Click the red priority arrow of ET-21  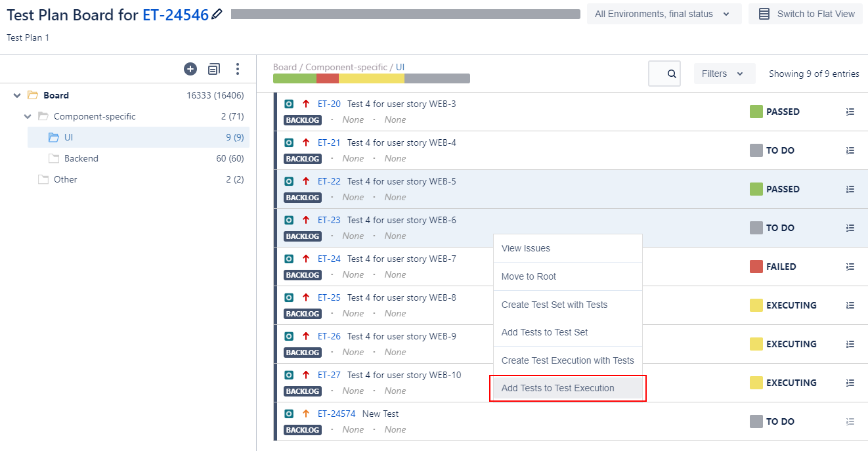[x=305, y=142]
